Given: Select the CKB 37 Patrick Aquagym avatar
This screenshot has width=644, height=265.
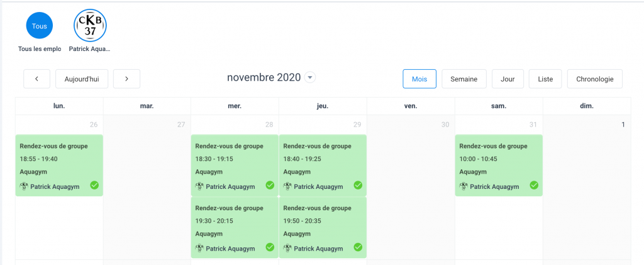Looking at the screenshot, I should tap(90, 26).
